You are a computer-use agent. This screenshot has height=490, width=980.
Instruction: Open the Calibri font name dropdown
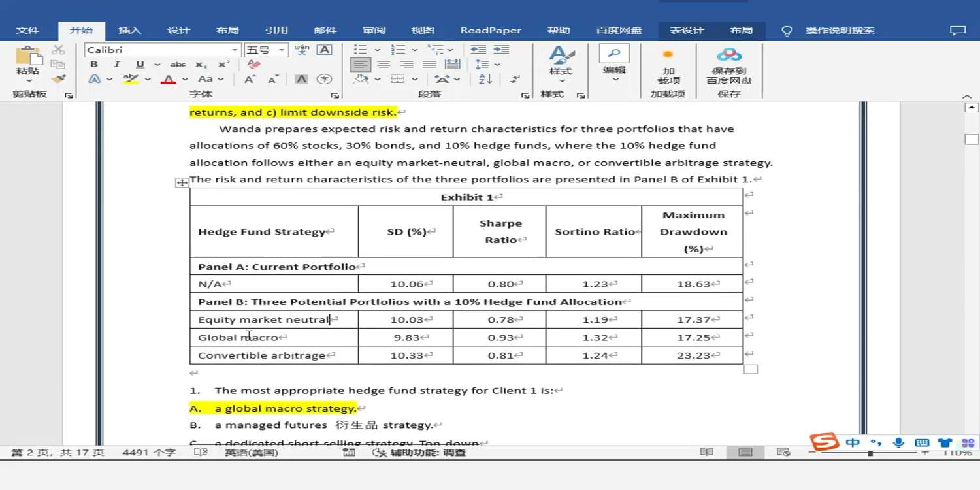click(235, 50)
